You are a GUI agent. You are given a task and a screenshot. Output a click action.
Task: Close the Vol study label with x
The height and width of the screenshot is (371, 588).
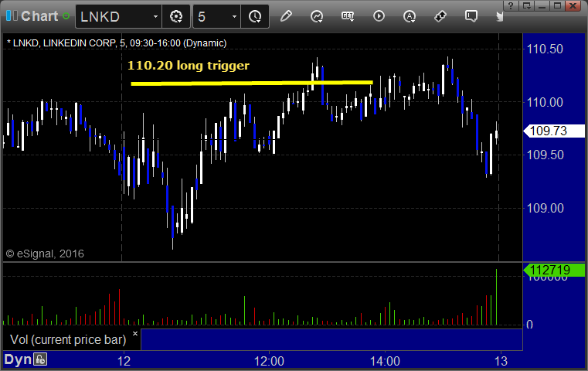click(135, 333)
